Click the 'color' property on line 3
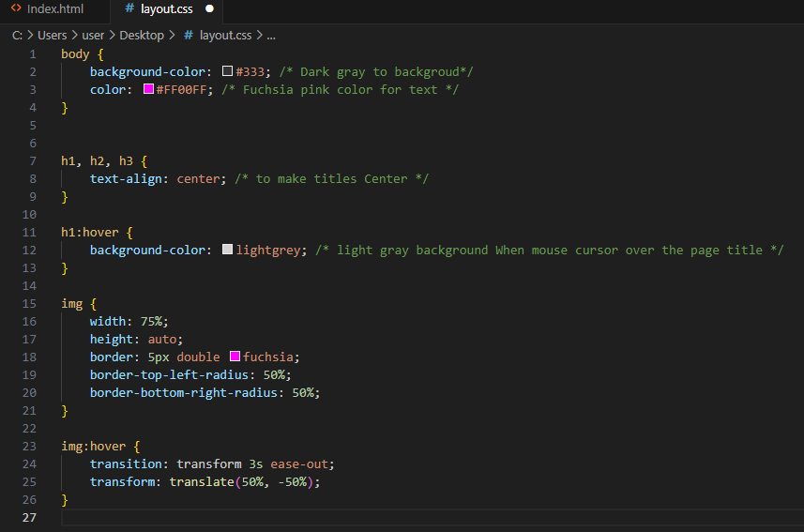 coord(108,90)
